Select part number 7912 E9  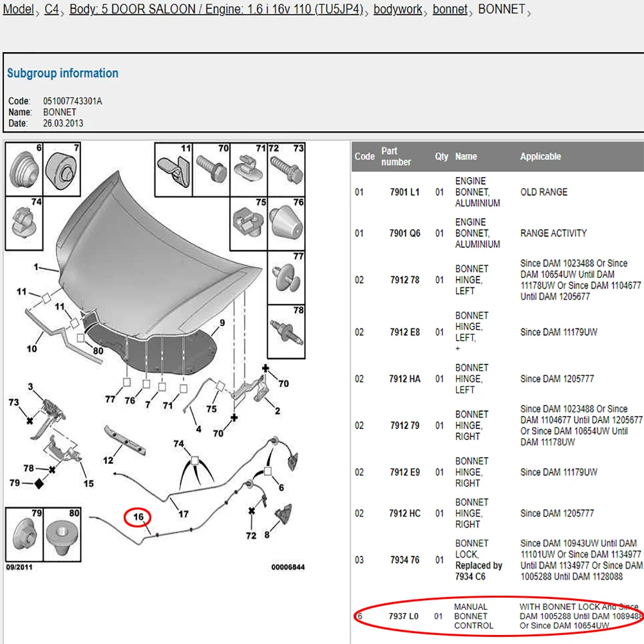[x=404, y=472]
